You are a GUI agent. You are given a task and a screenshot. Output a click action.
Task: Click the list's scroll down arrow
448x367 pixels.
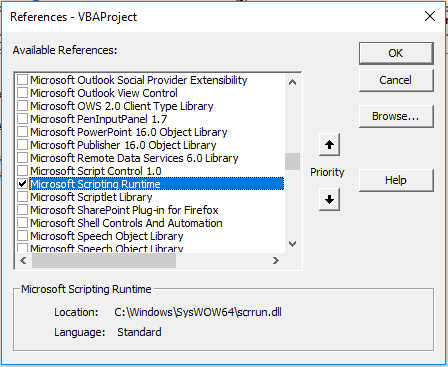[292, 244]
